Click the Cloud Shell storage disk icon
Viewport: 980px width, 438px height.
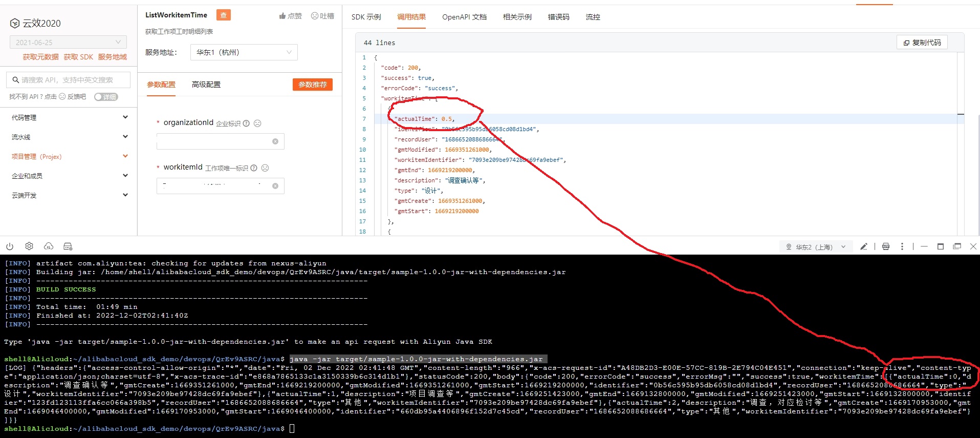point(68,246)
